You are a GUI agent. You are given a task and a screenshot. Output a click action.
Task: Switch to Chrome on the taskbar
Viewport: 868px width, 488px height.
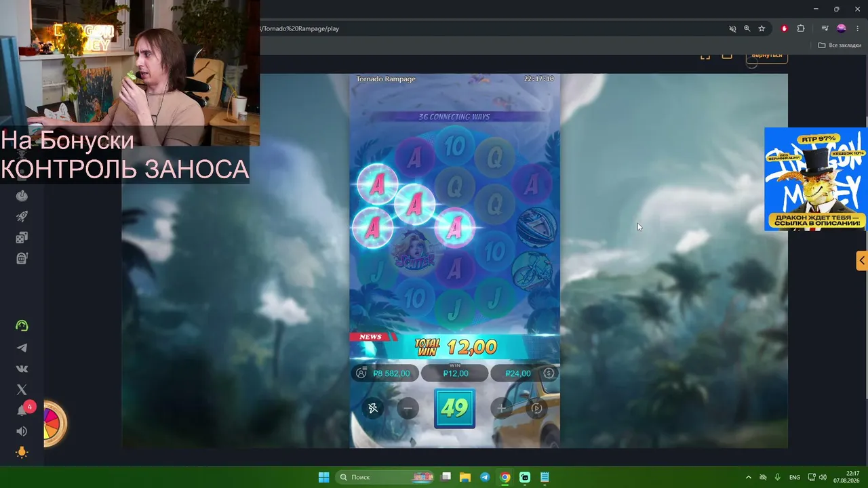[x=505, y=477]
